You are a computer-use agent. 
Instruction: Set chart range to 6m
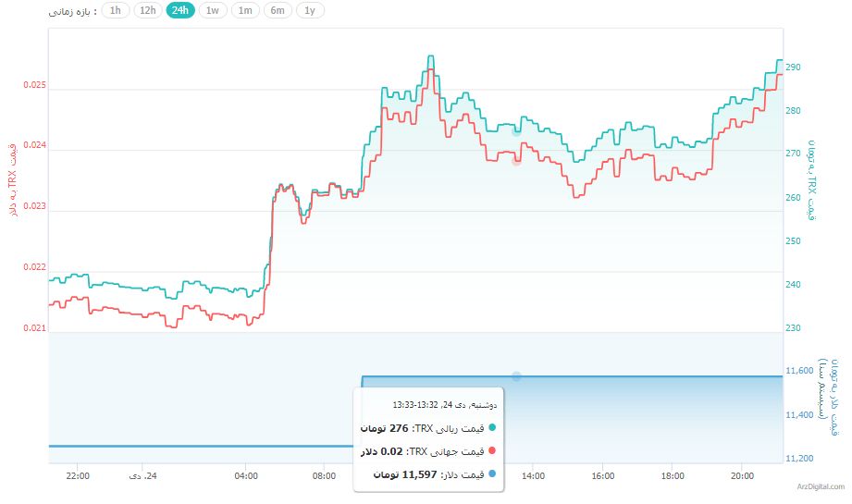coord(278,11)
